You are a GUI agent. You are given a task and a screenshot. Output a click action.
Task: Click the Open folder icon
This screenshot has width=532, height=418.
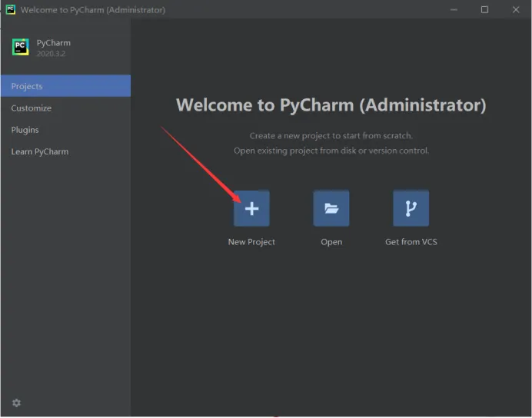click(331, 207)
